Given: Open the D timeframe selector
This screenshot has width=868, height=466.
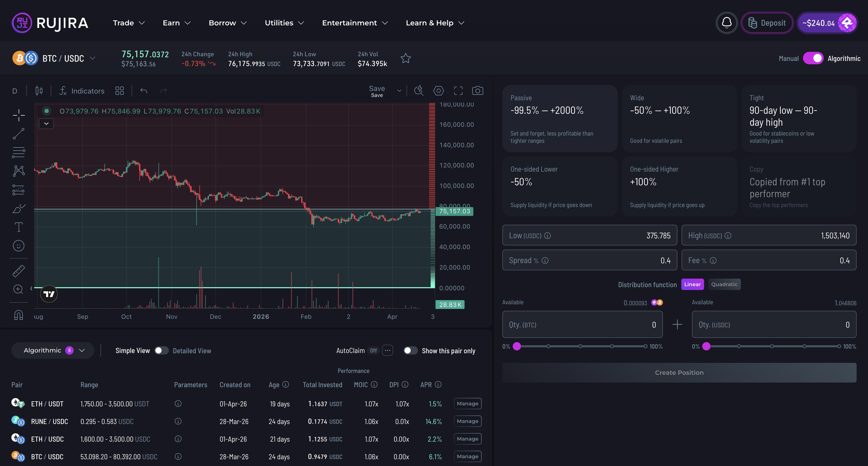Looking at the screenshot, I should (x=15, y=91).
